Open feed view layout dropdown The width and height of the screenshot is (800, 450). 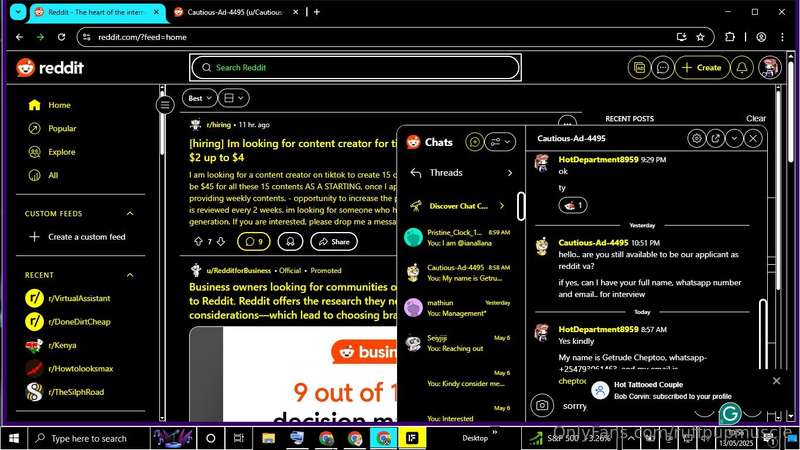[234, 98]
